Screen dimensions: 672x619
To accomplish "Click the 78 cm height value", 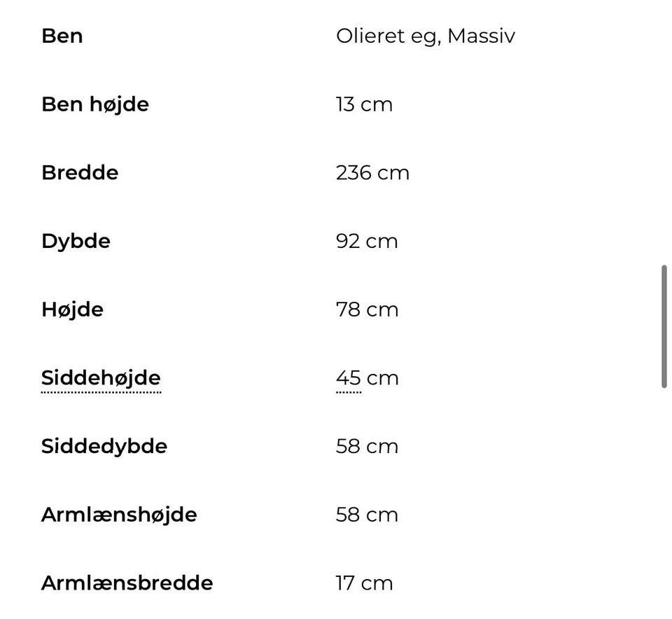I will pos(367,309).
